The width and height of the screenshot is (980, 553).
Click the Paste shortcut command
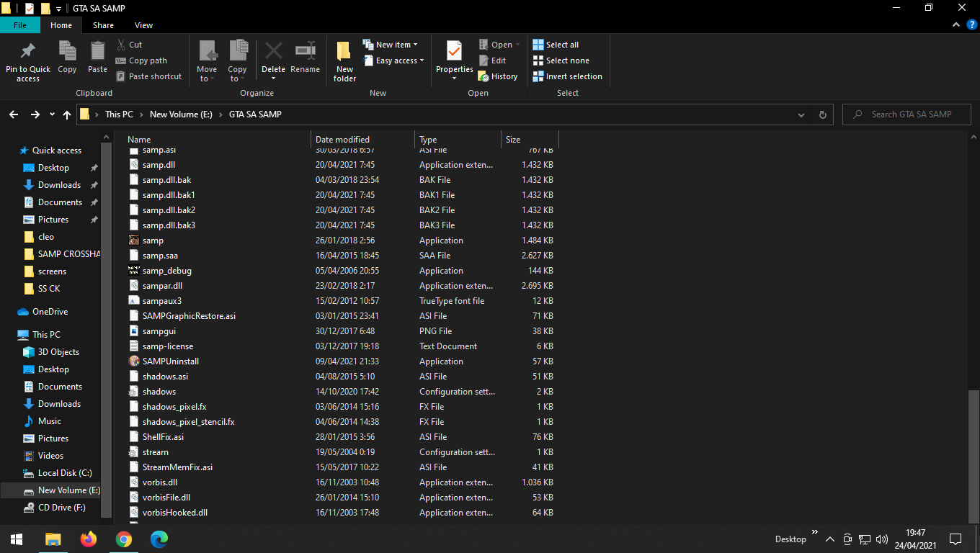point(148,76)
